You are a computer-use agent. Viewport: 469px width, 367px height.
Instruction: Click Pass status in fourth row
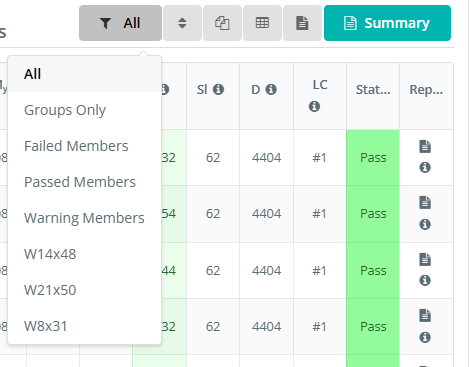pos(373,326)
